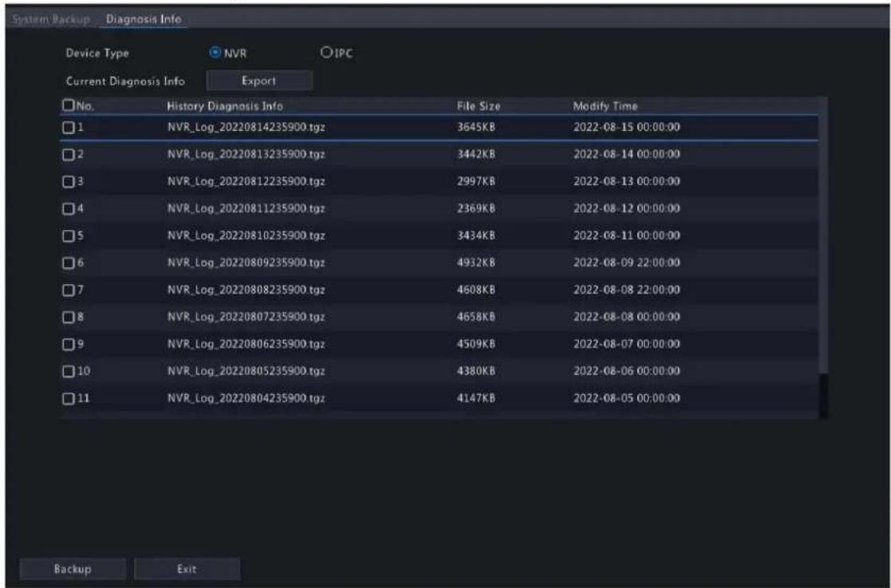
Task: Check the box for row 6
Action: [x=68, y=263]
